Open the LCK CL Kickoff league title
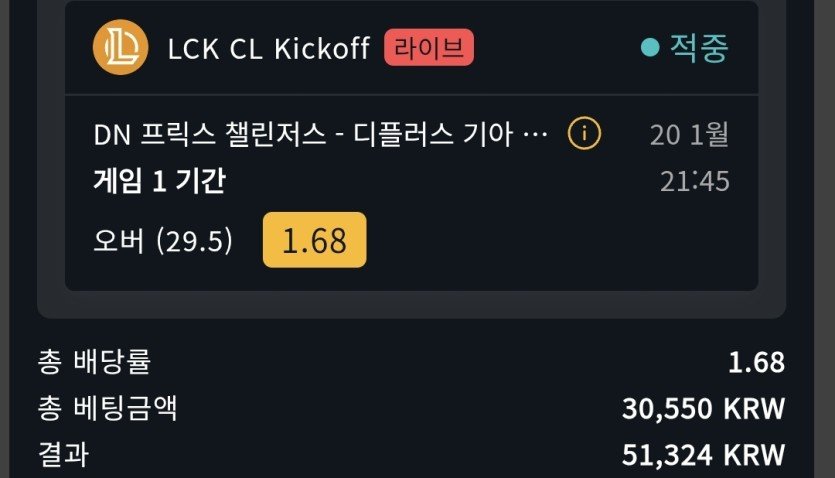Image resolution: width=835 pixels, height=478 pixels. [x=270, y=47]
